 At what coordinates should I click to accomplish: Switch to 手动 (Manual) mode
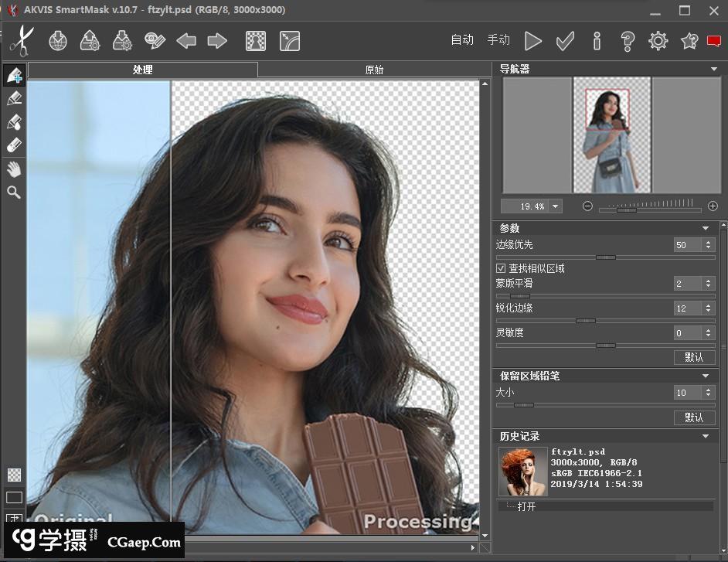click(498, 40)
